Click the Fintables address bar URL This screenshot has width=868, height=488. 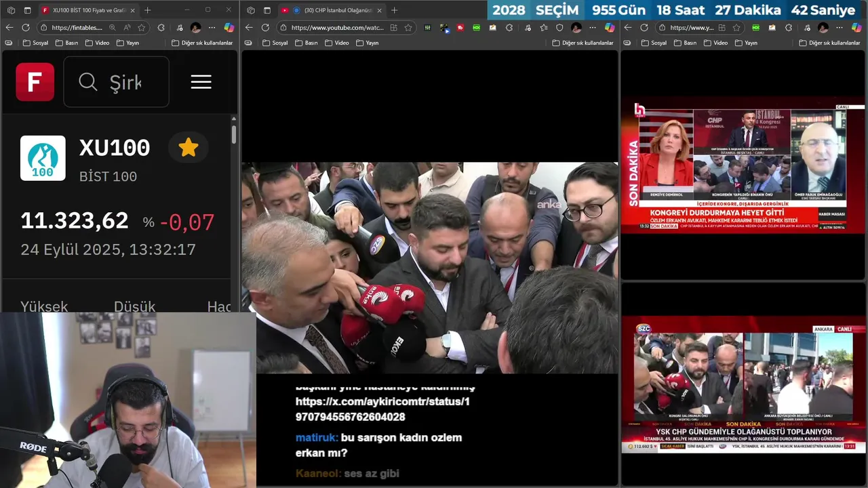(77, 28)
